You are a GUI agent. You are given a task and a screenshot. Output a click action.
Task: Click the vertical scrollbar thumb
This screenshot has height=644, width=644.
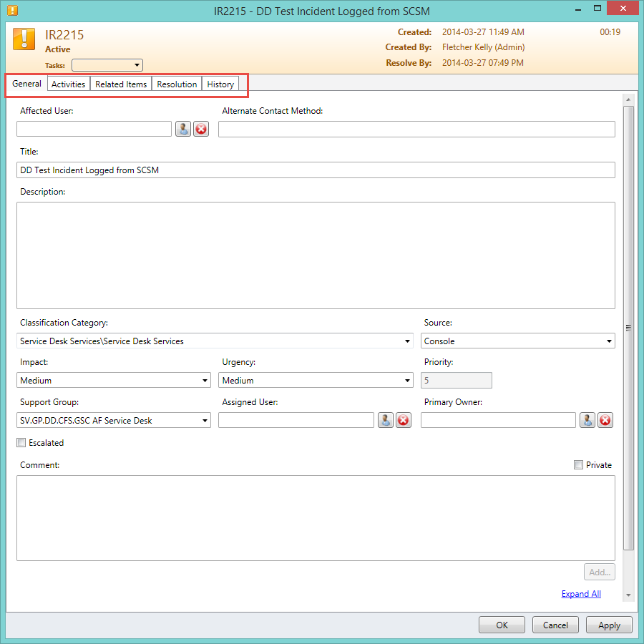point(628,328)
